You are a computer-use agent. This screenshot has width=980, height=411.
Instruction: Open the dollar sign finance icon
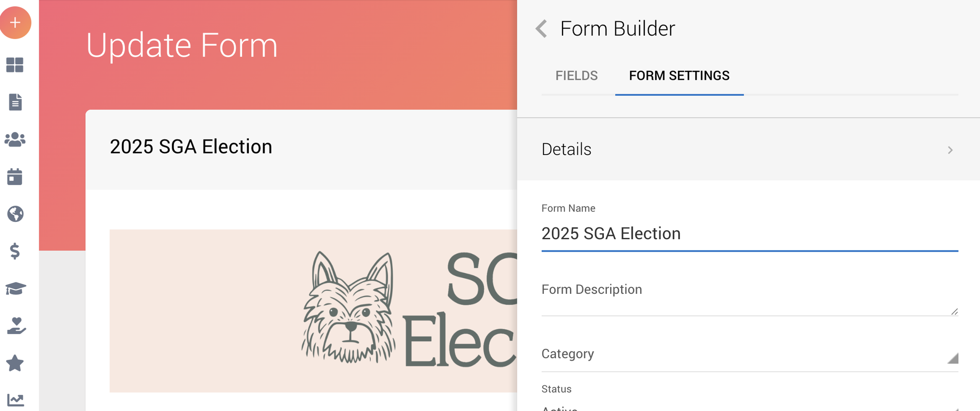pos(15,251)
